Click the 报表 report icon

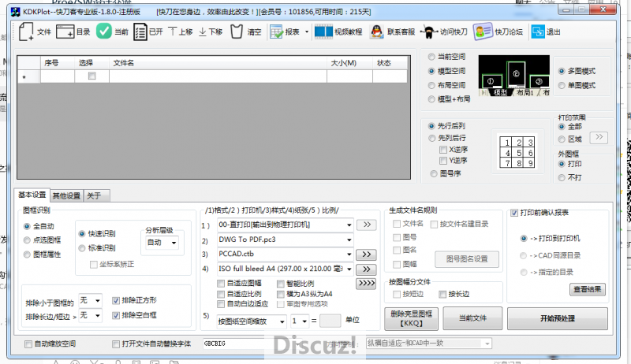pos(277,32)
